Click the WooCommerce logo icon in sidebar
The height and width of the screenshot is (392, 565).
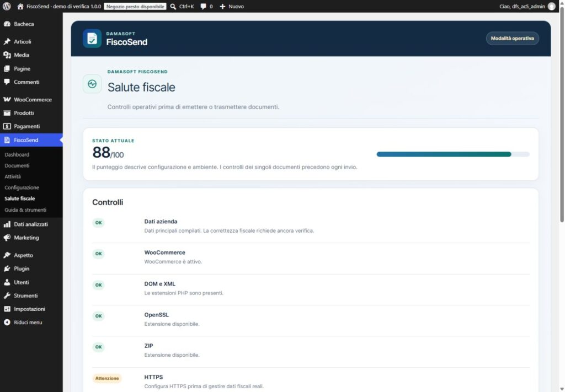[x=7, y=100]
